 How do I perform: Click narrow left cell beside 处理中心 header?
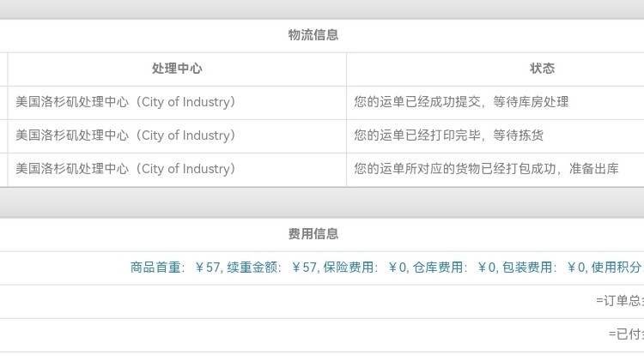pos(3,69)
